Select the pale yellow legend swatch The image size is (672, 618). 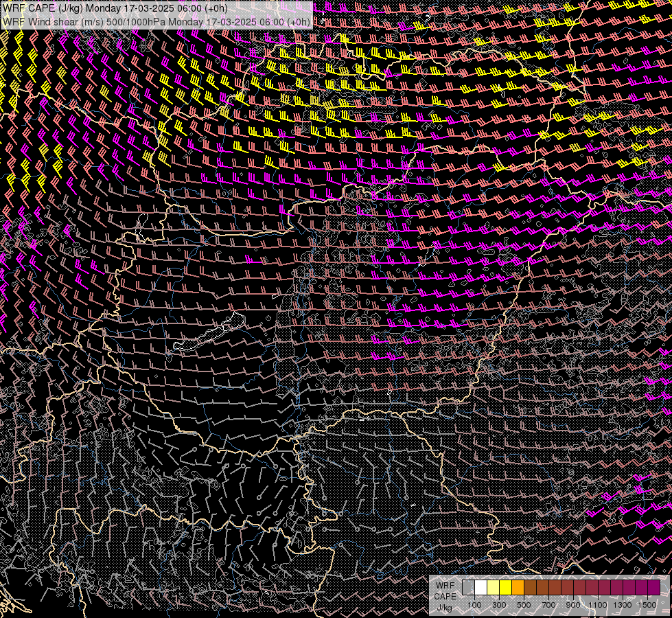[494, 587]
